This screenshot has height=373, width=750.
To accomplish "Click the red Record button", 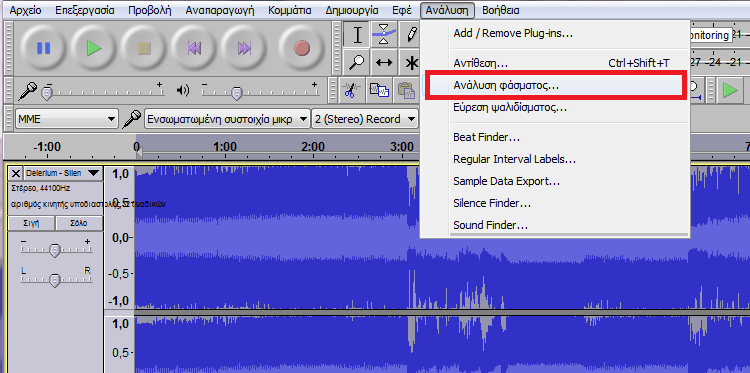I will pyautogui.click(x=302, y=48).
